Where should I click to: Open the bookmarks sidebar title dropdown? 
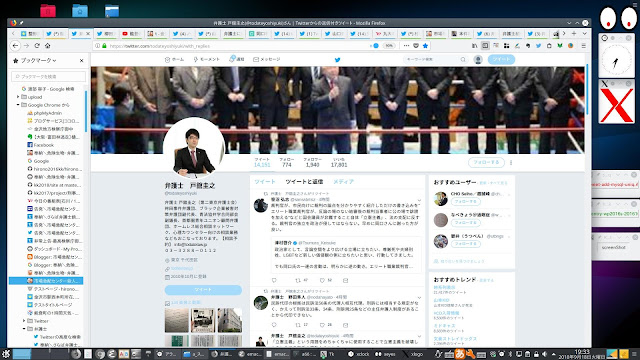point(38,60)
